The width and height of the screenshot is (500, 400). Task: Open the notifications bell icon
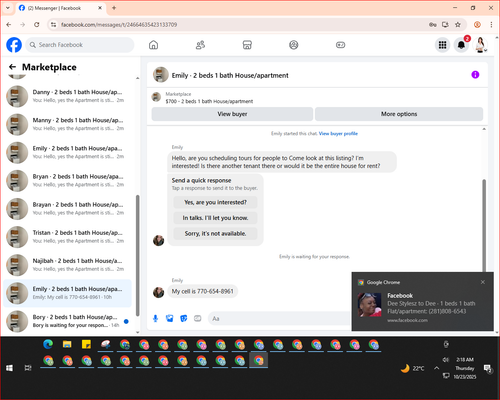(x=461, y=45)
